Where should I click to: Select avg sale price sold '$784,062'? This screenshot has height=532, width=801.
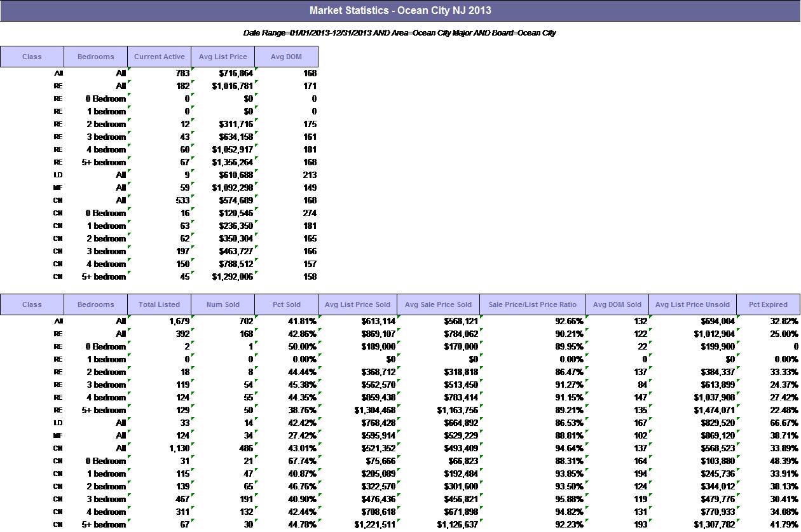point(460,334)
